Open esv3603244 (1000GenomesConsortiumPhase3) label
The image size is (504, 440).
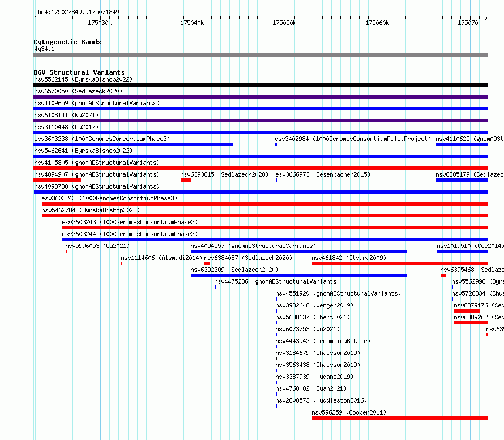click(x=130, y=234)
